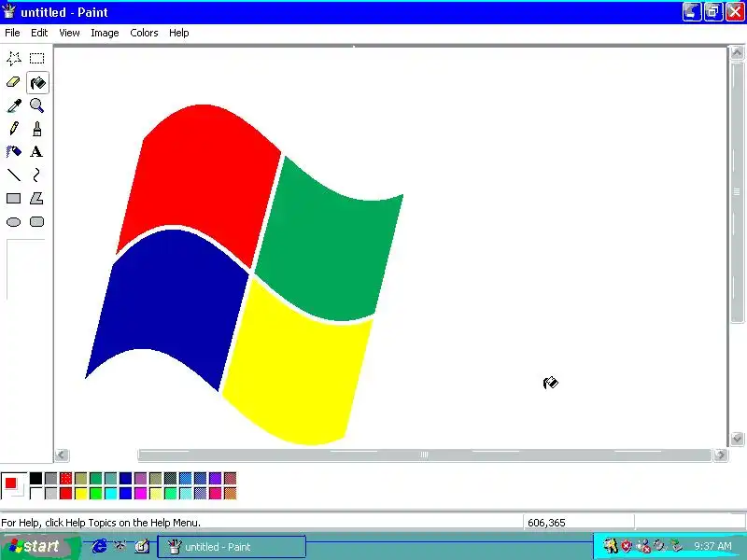Screen dimensions: 747x560
Task: Select the purple swatch in the top row
Action: [x=141, y=478]
